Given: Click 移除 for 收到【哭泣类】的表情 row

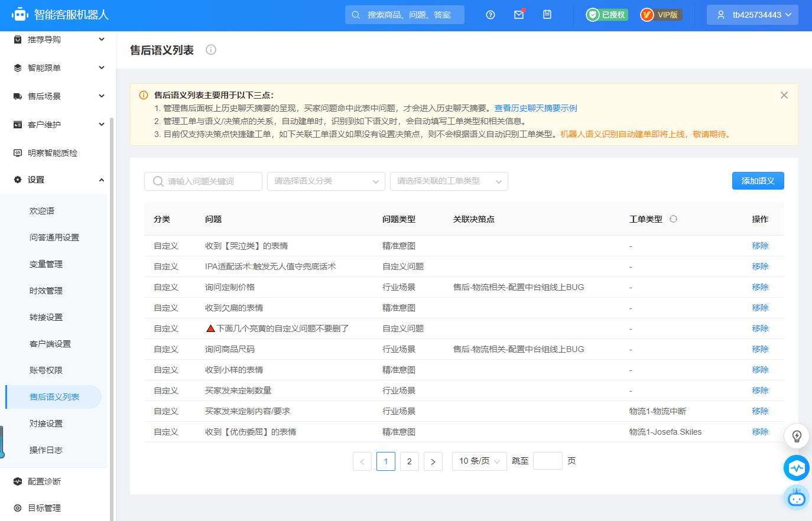Looking at the screenshot, I should (x=761, y=246).
